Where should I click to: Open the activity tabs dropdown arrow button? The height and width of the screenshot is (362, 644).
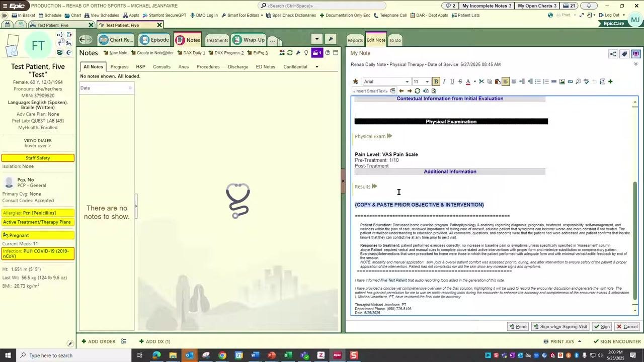[x=316, y=39]
